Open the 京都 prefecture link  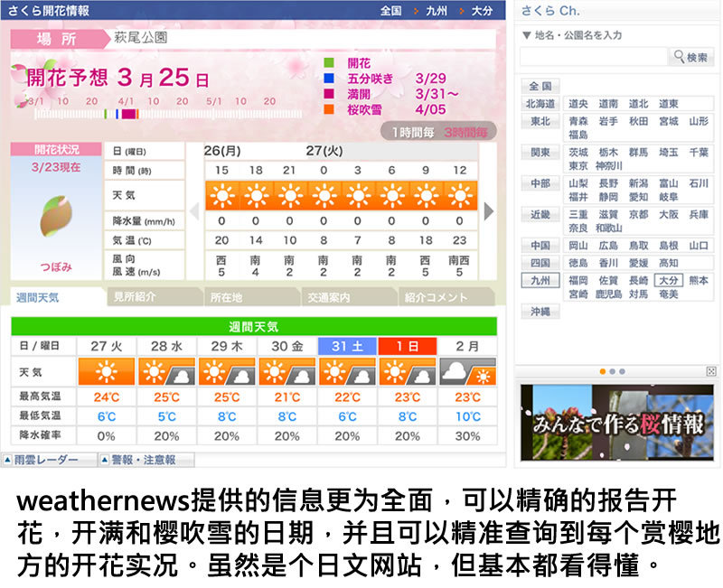coord(639,214)
